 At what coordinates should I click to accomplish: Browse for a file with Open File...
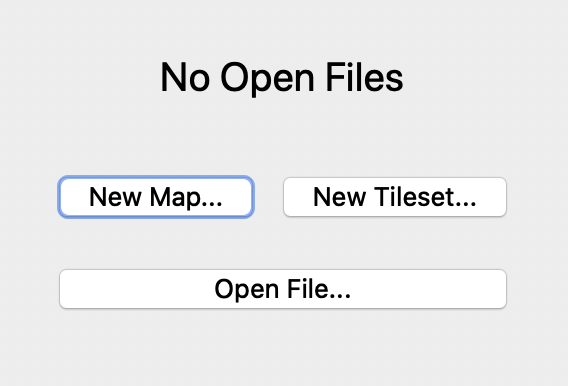click(x=283, y=289)
